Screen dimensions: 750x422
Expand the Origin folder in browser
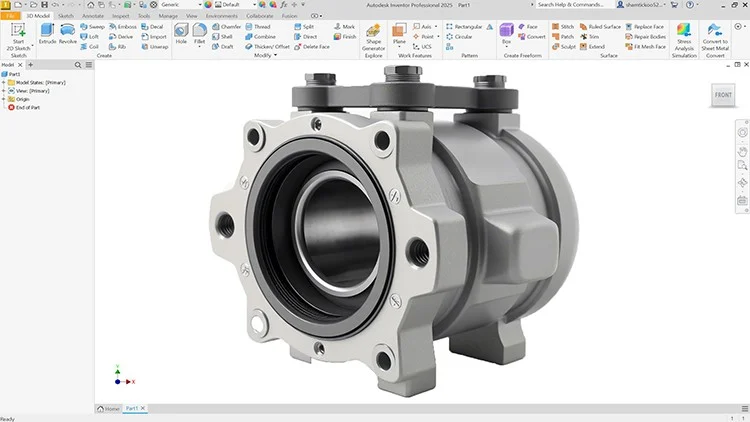click(4, 99)
